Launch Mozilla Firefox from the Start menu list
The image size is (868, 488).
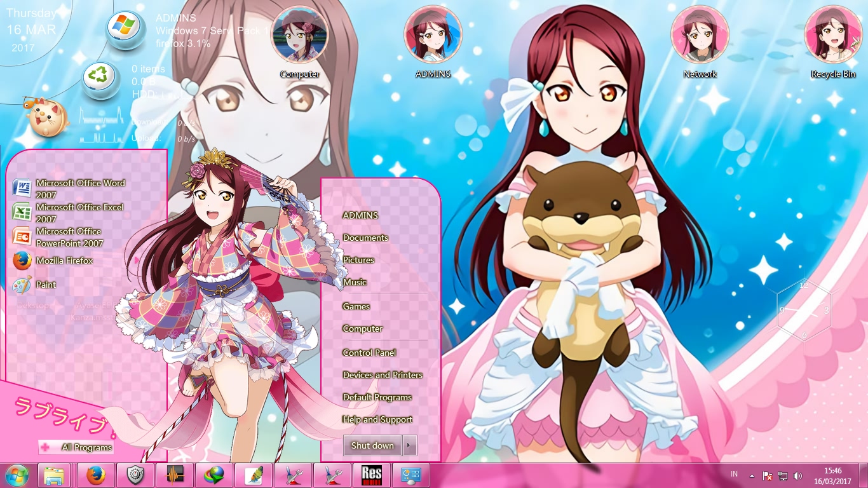(x=53, y=261)
